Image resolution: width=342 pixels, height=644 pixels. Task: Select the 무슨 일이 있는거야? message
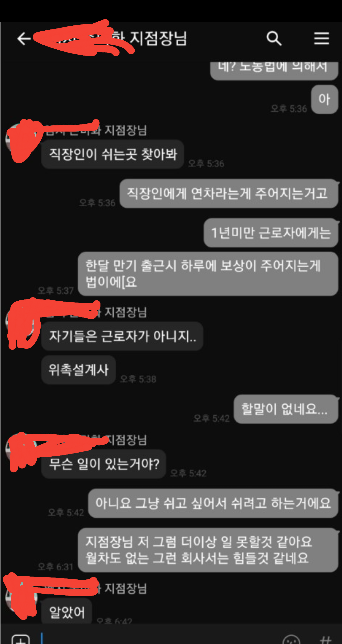104,464
